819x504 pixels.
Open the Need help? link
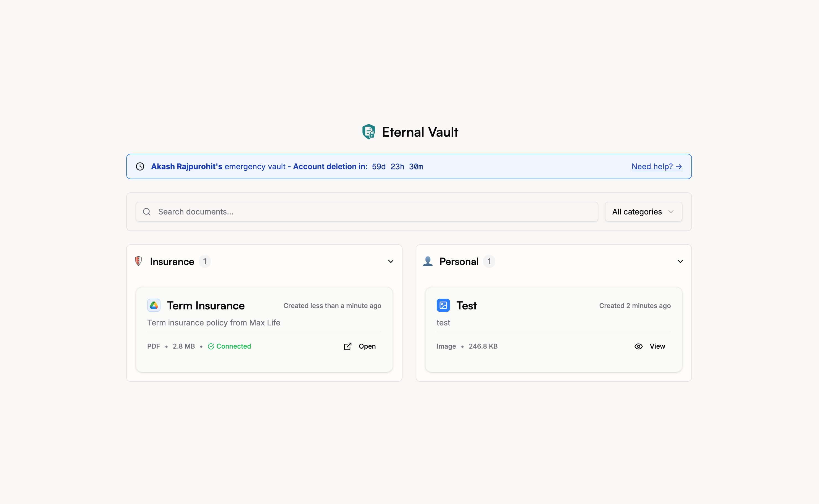657,166
